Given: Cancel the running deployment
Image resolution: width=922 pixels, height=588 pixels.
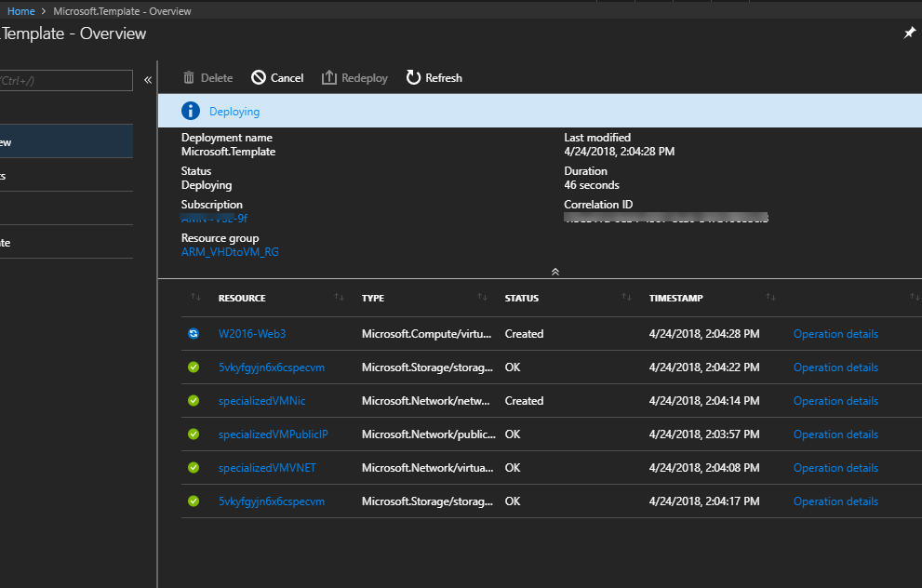Looking at the screenshot, I should (277, 77).
